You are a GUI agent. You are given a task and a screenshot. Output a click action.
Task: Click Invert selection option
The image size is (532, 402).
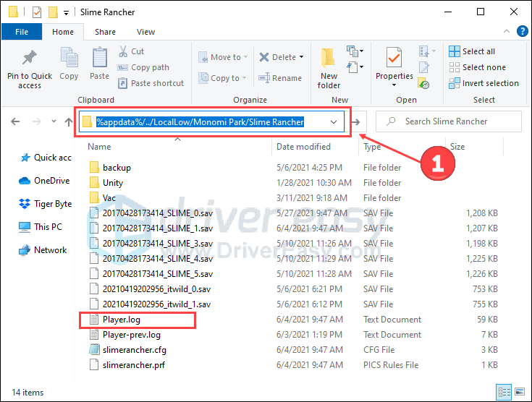(x=484, y=83)
